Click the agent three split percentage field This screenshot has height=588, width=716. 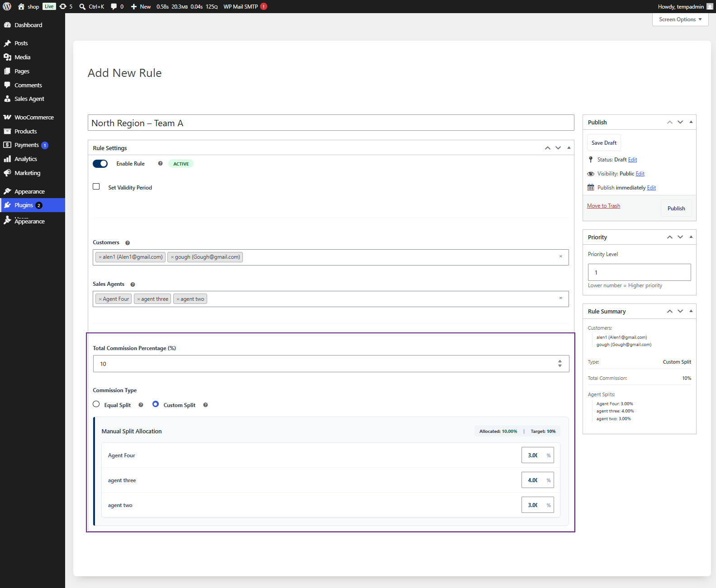pos(537,480)
